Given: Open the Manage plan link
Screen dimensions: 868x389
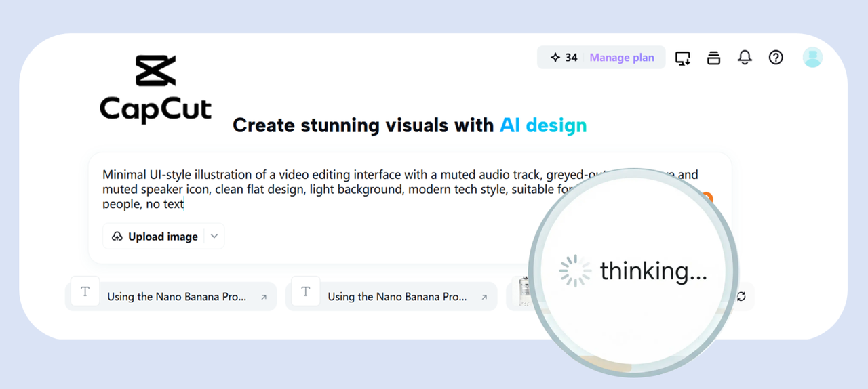Looking at the screenshot, I should point(622,58).
